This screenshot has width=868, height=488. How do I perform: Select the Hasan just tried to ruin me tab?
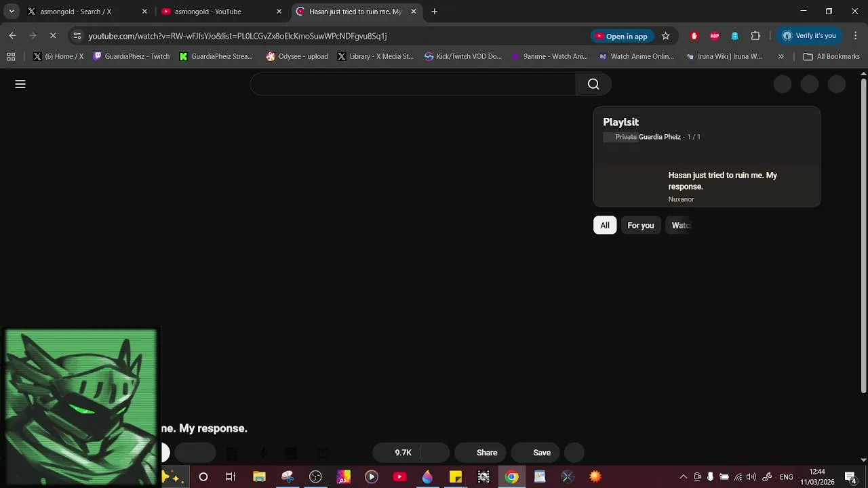tap(355, 12)
